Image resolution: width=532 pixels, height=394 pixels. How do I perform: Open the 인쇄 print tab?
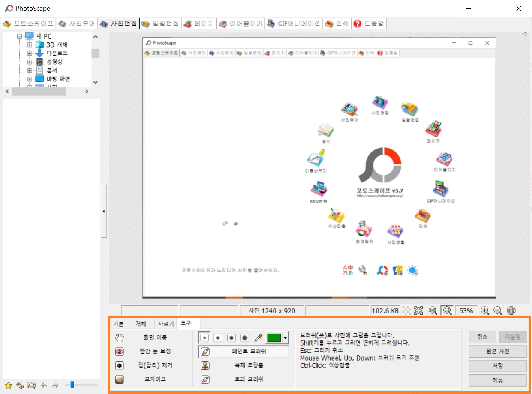[337, 24]
